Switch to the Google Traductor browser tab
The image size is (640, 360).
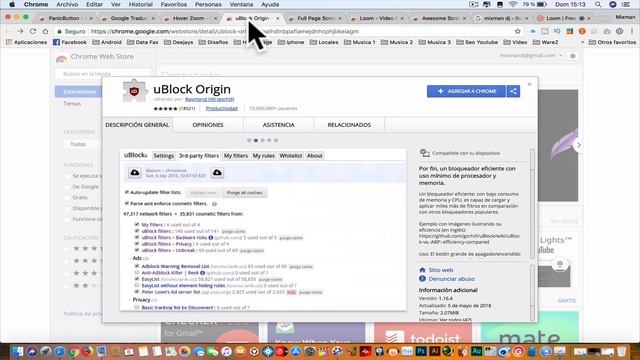click(129, 18)
